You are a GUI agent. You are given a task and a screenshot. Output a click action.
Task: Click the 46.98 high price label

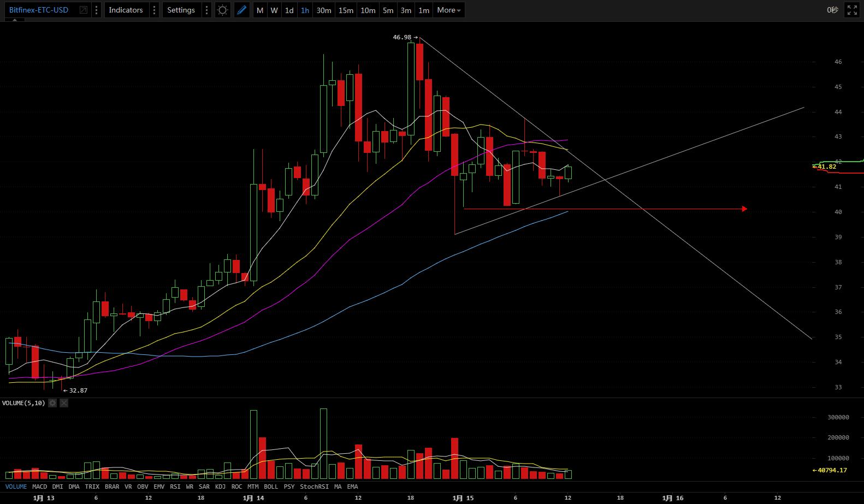[403, 37]
